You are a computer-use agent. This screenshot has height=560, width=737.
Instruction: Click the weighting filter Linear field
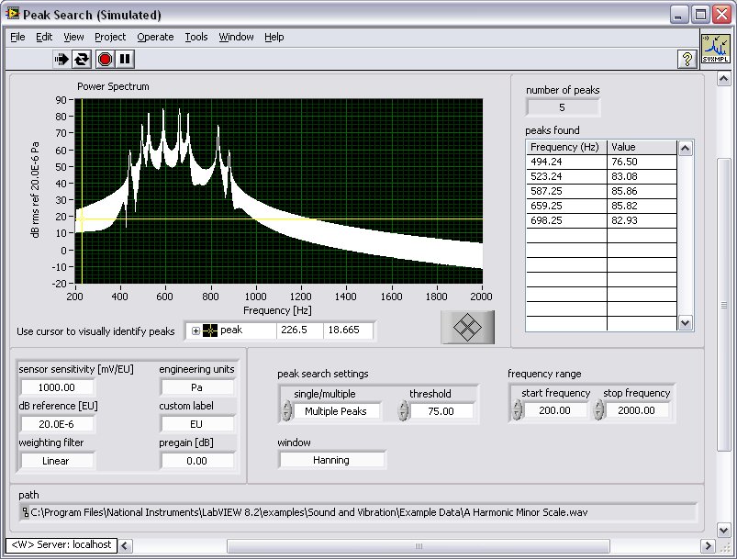[x=56, y=461]
